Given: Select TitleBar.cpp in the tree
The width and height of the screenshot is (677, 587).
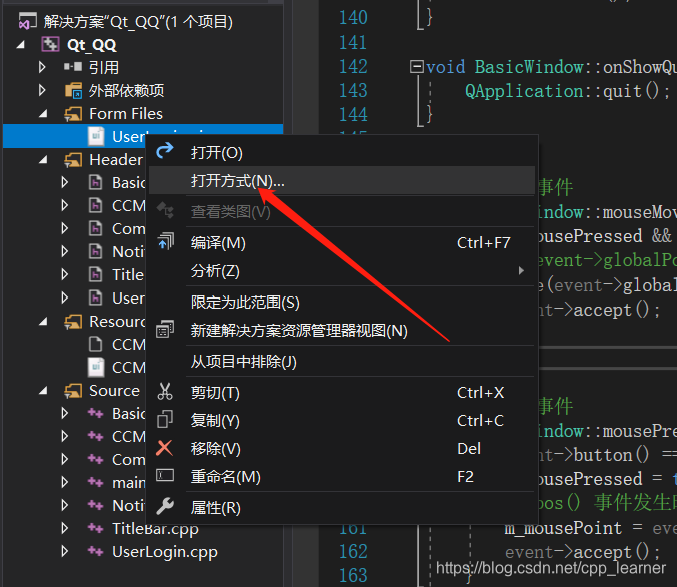Looking at the screenshot, I should coord(155,528).
